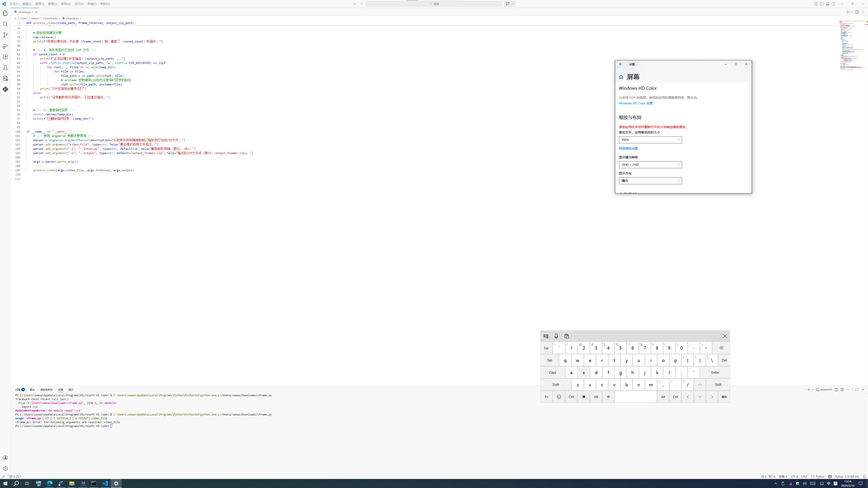The height and width of the screenshot is (488, 868).
Task: Expand the 100% scaling dropdown
Action: [x=650, y=140]
